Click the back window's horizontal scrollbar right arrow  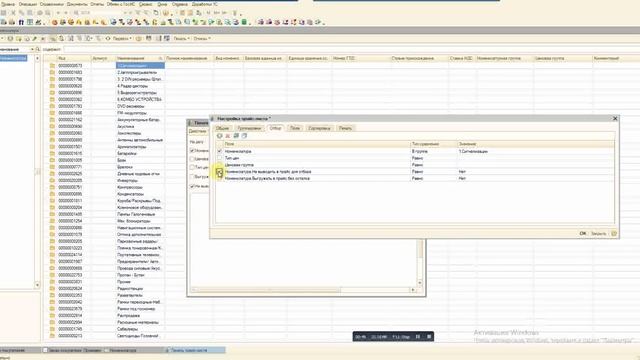413,290
